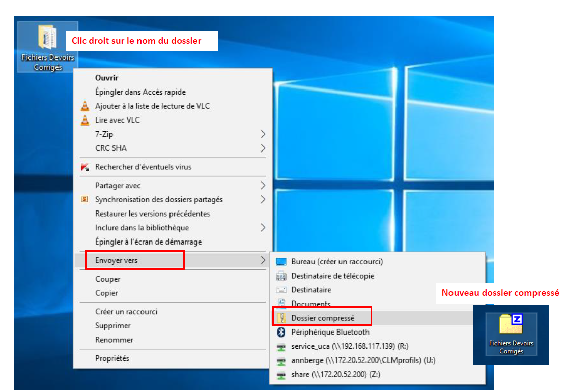Image resolution: width=565 pixels, height=392 pixels.
Task: Open Propriétés from the context menu
Action: pyautogui.click(x=112, y=358)
